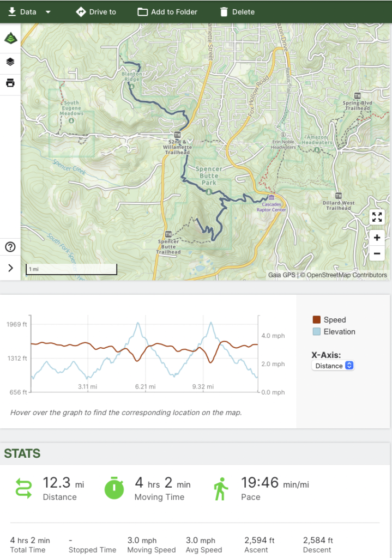Delete this track

point(237,12)
